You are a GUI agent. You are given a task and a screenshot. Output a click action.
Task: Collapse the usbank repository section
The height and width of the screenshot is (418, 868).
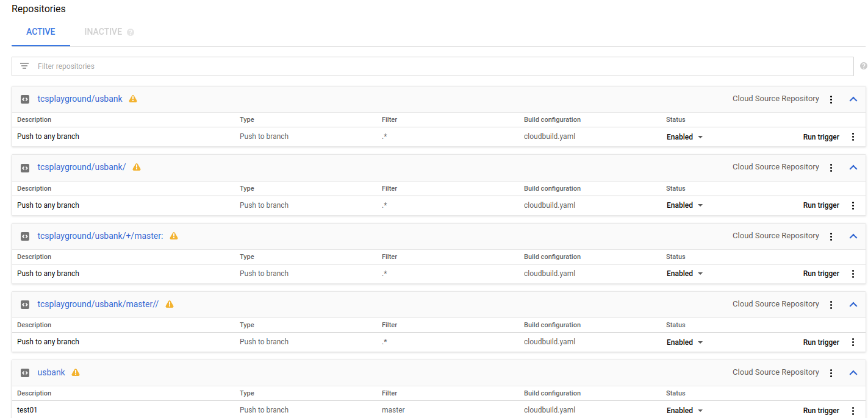coord(853,373)
